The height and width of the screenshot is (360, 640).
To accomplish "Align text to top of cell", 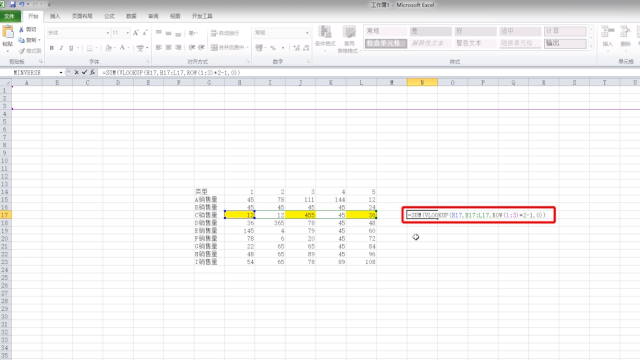I will coord(159,33).
